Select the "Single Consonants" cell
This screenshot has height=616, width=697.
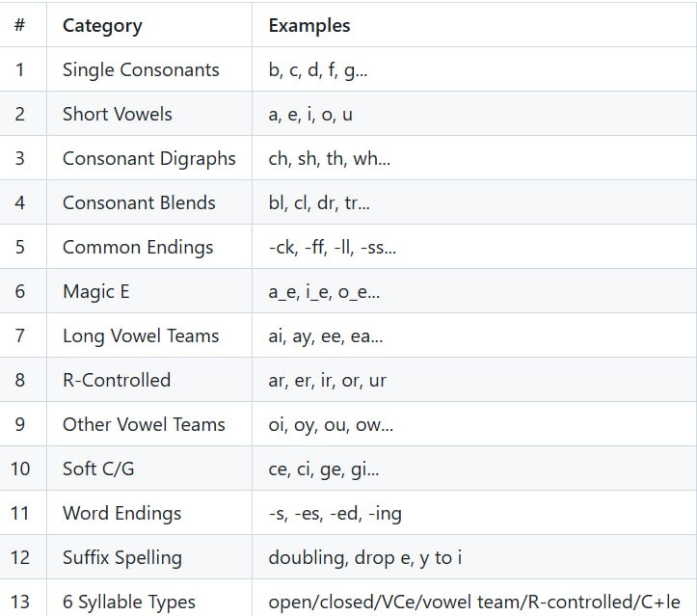tap(141, 70)
